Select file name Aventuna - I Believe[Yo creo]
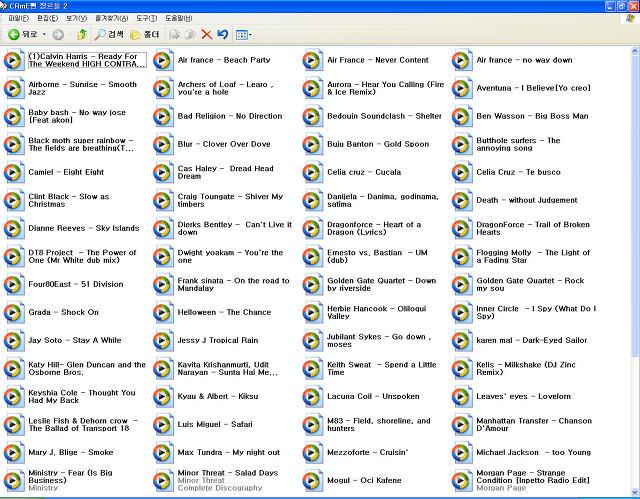Image resolution: width=640 pixels, height=499 pixels. pyautogui.click(x=533, y=88)
